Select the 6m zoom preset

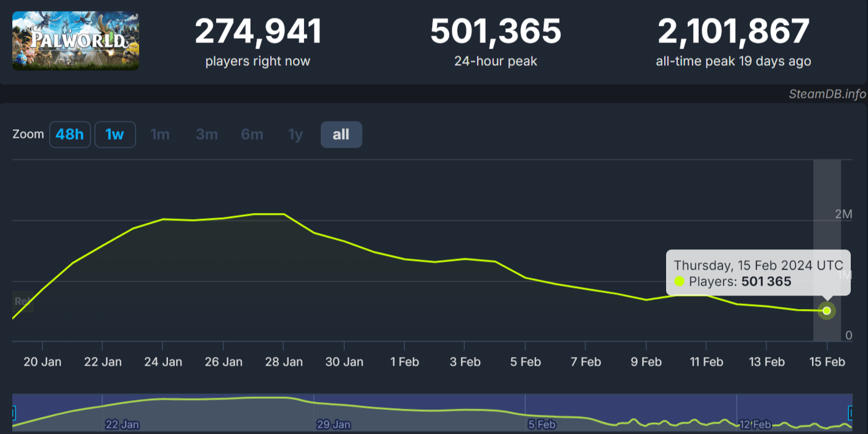click(252, 134)
